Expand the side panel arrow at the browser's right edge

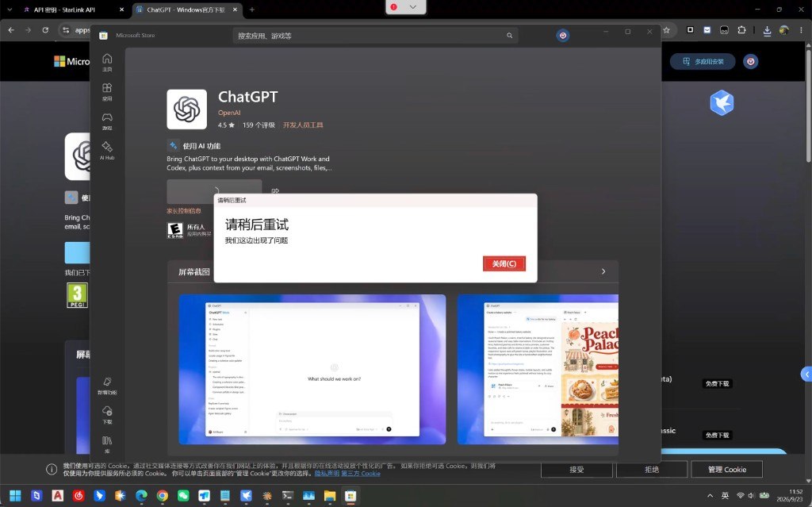coord(806,374)
